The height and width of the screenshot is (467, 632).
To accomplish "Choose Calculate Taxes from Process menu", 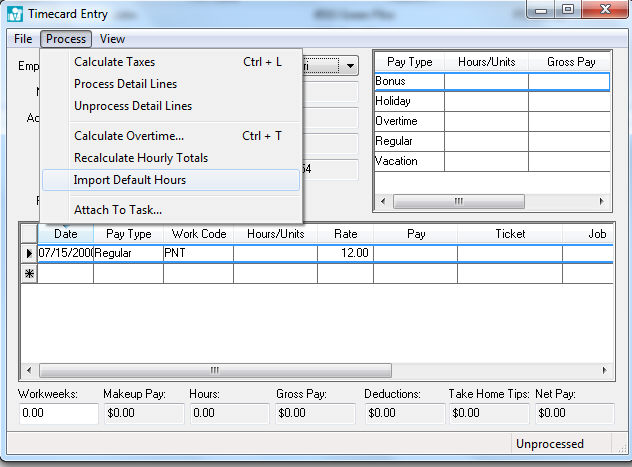I will (x=114, y=62).
